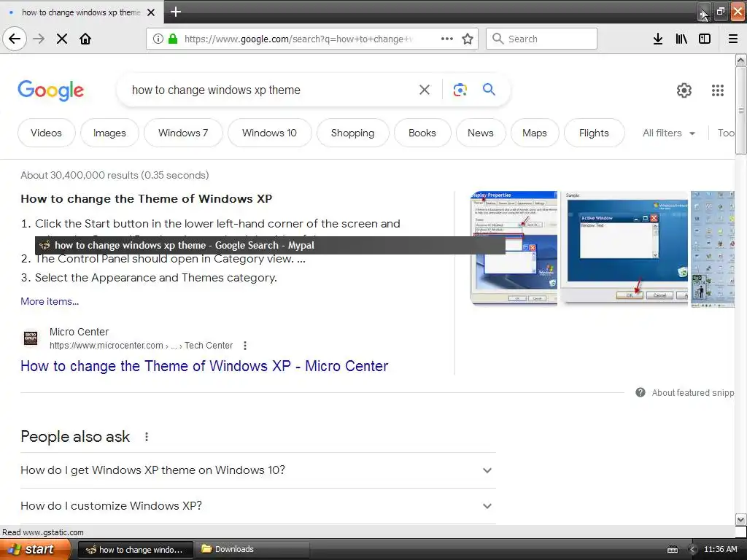This screenshot has width=747, height=560.
Task: Open the Windows Start menu
Action: [x=35, y=550]
